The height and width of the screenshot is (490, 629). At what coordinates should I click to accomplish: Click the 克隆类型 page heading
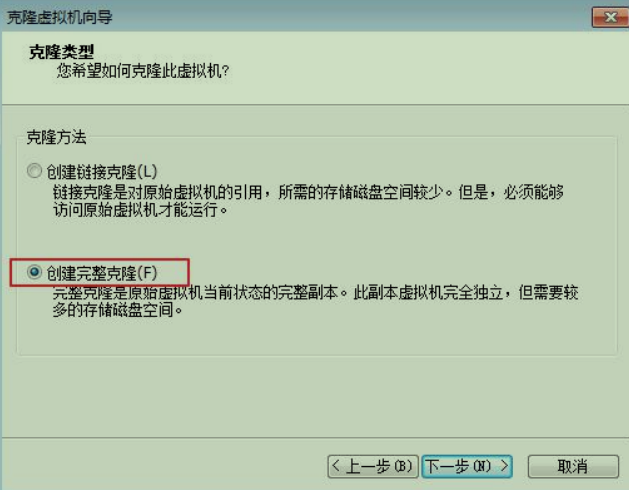pos(61,52)
